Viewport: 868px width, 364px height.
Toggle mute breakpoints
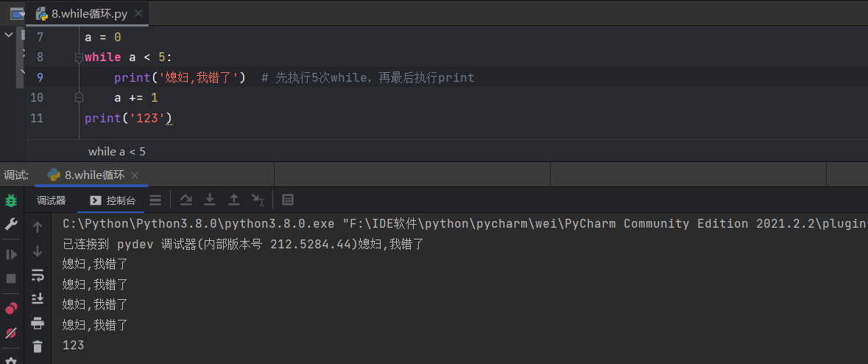(x=11, y=333)
